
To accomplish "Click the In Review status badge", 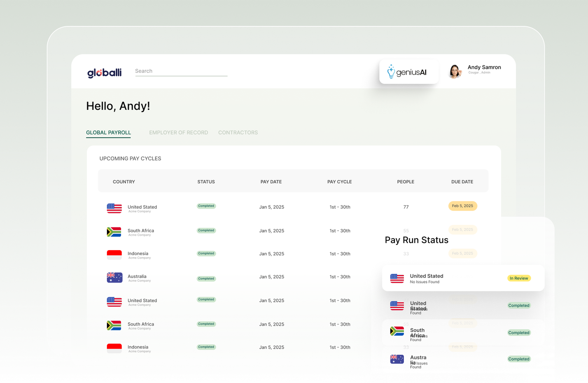I will pyautogui.click(x=519, y=278).
